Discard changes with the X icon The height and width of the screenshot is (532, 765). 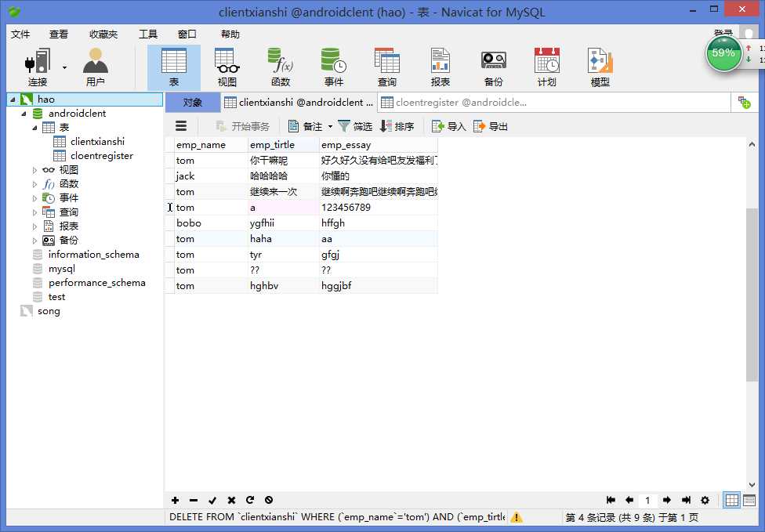(x=231, y=500)
